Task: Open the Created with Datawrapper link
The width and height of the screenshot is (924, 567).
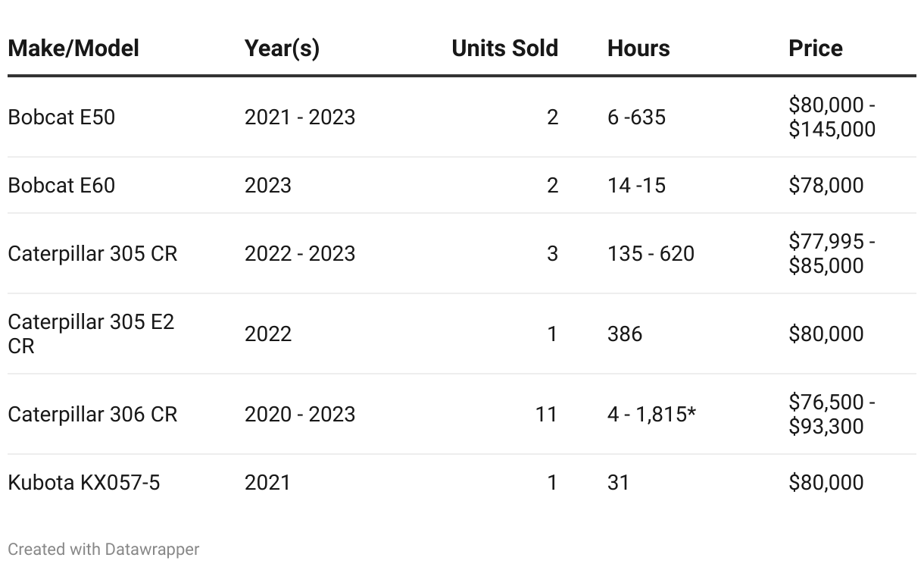Action: click(x=104, y=549)
